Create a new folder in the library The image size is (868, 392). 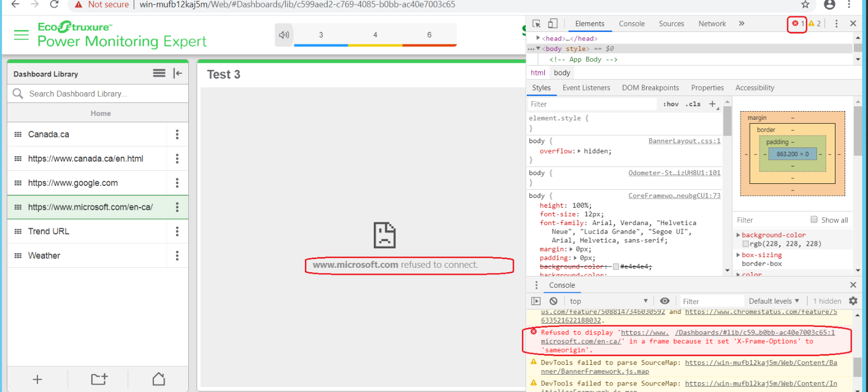(99, 379)
